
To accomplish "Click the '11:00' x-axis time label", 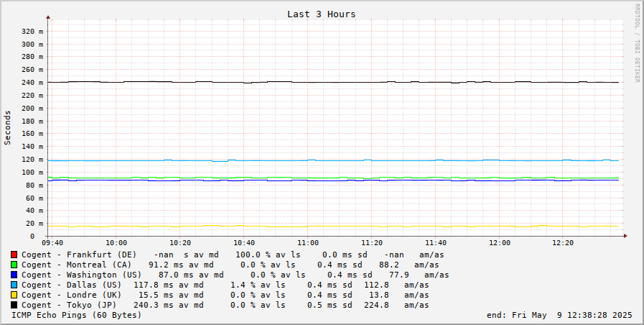I will point(307,243).
